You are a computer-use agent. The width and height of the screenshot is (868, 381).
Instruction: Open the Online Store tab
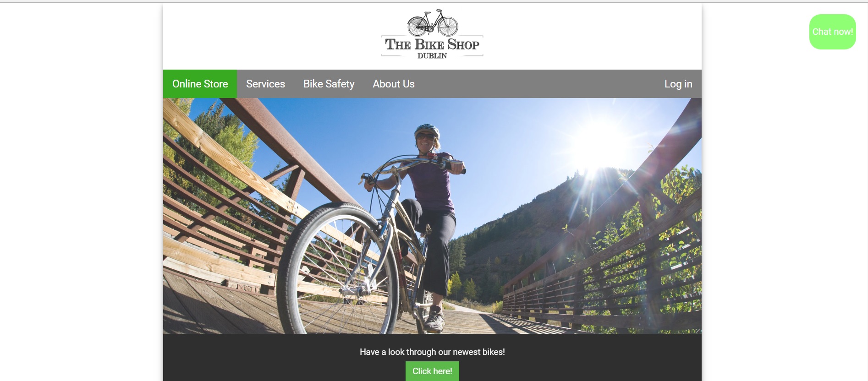(x=200, y=84)
